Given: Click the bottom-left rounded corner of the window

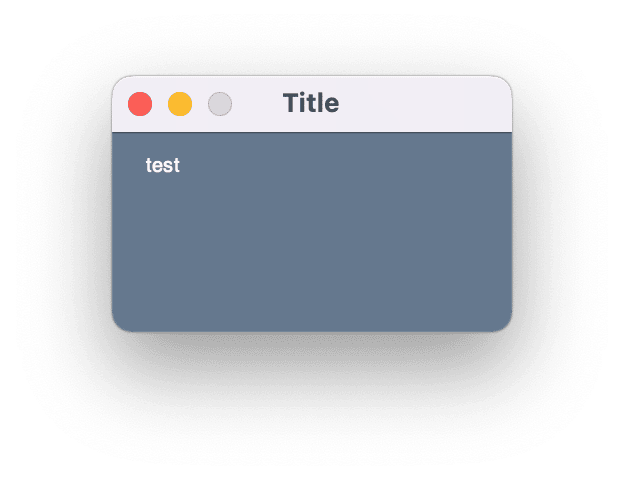Looking at the screenshot, I should (x=118, y=325).
